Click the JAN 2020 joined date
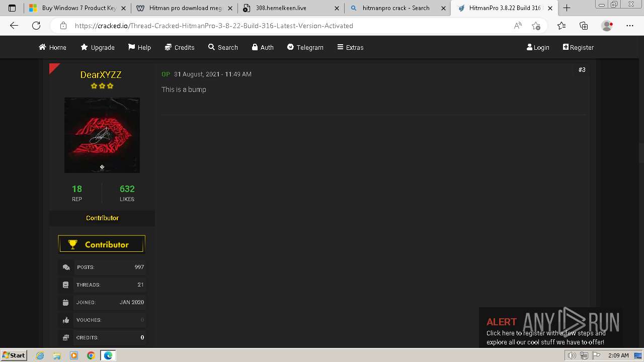 (132, 302)
